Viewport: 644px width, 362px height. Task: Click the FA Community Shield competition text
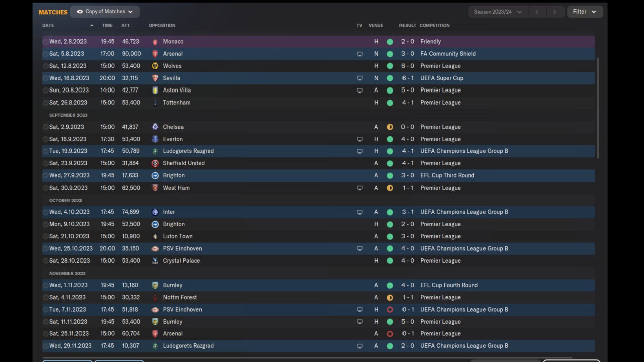tap(448, 54)
